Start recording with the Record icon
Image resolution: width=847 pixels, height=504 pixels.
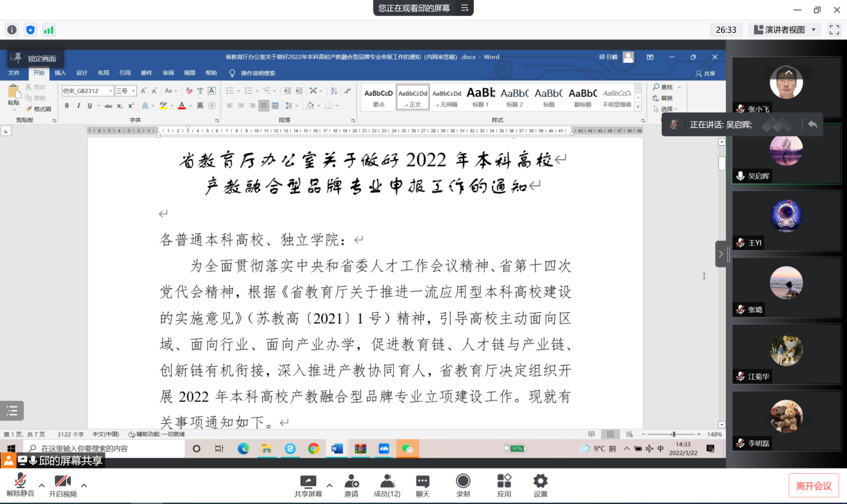[463, 482]
